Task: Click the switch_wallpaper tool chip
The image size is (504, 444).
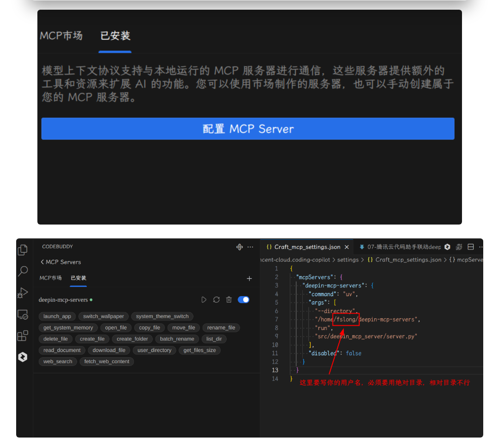Action: pos(103,316)
